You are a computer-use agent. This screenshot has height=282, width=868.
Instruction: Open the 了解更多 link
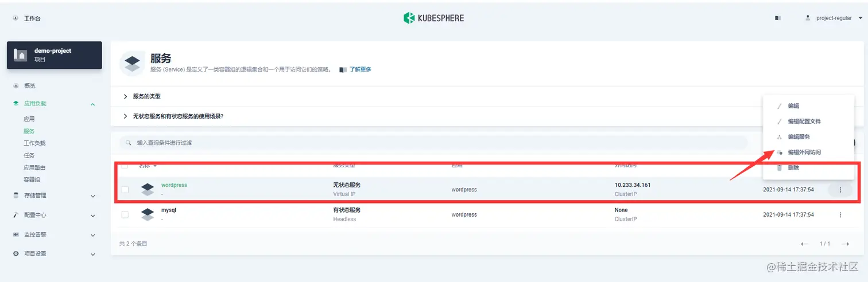point(361,69)
